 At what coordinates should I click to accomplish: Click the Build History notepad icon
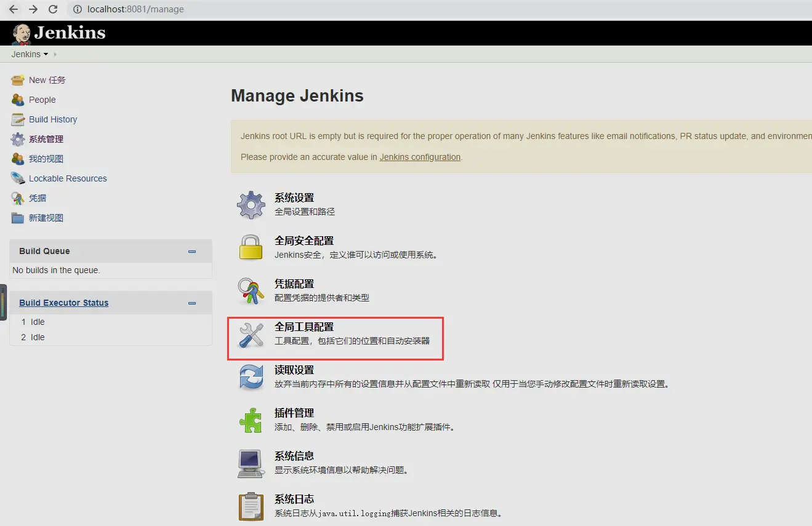tap(18, 119)
